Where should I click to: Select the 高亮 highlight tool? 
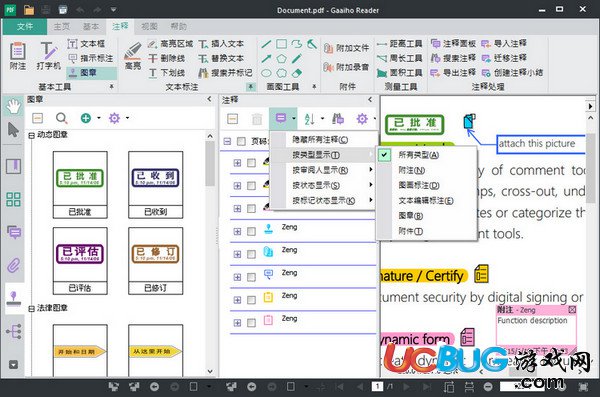133,56
